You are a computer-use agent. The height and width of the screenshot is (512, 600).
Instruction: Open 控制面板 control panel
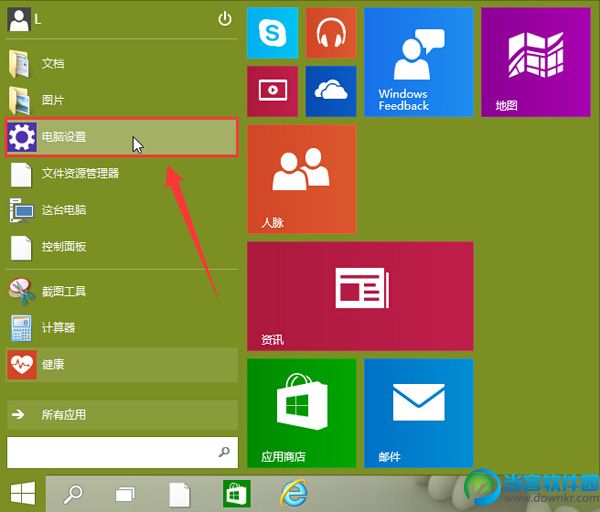click(122, 247)
